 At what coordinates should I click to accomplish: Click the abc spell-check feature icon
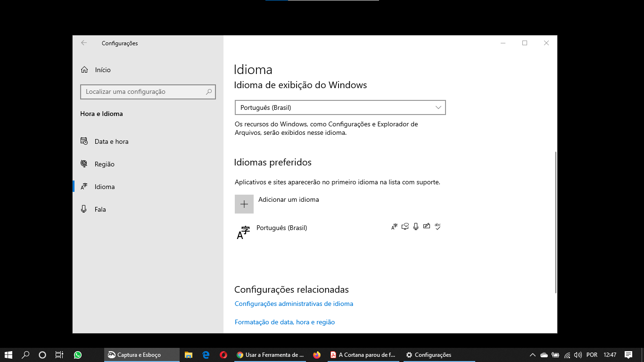(x=438, y=226)
